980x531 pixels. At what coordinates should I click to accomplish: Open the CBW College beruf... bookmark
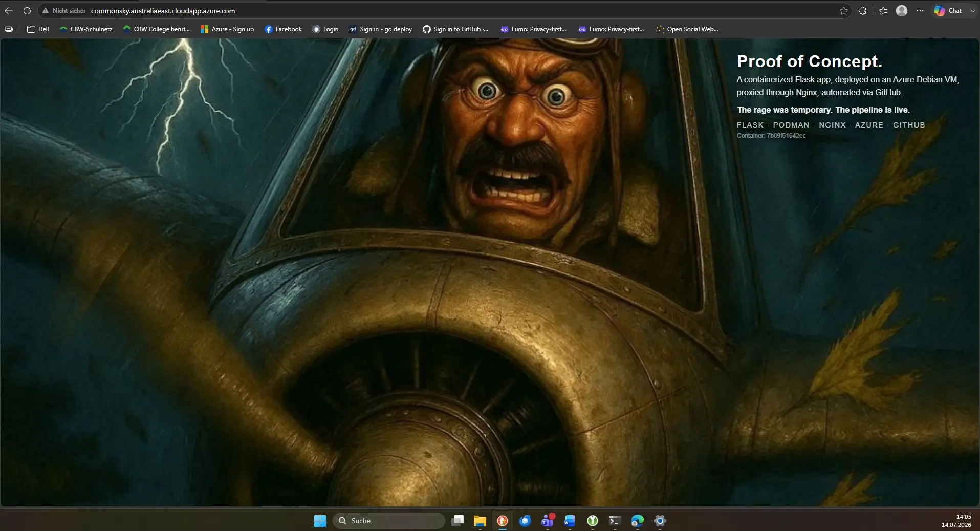pyautogui.click(x=157, y=29)
